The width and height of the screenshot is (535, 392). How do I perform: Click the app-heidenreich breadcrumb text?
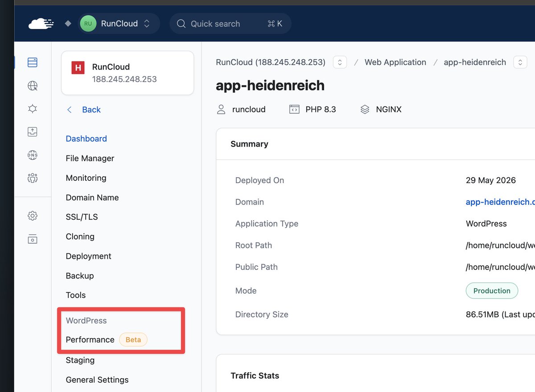475,62
